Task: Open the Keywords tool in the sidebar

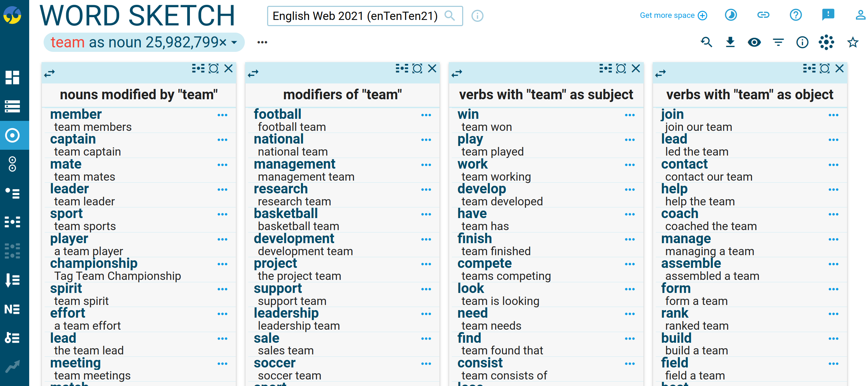Action: tap(13, 338)
